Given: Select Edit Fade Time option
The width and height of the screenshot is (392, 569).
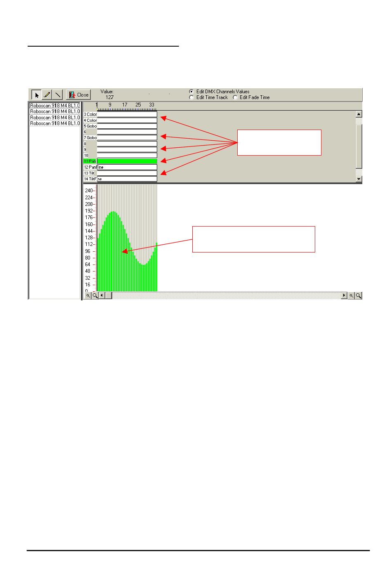Looking at the screenshot, I should 251,97.
